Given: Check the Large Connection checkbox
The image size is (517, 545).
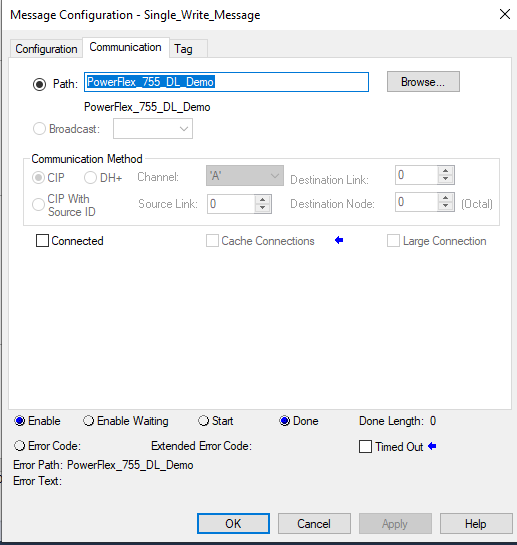Looking at the screenshot, I should (x=393, y=241).
